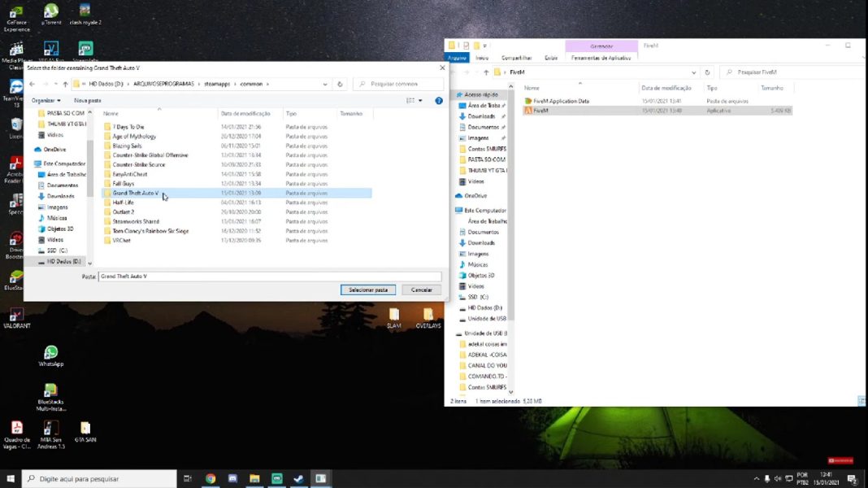Sort FiveM window by Tamanho column
The image size is (868, 488).
(771, 88)
